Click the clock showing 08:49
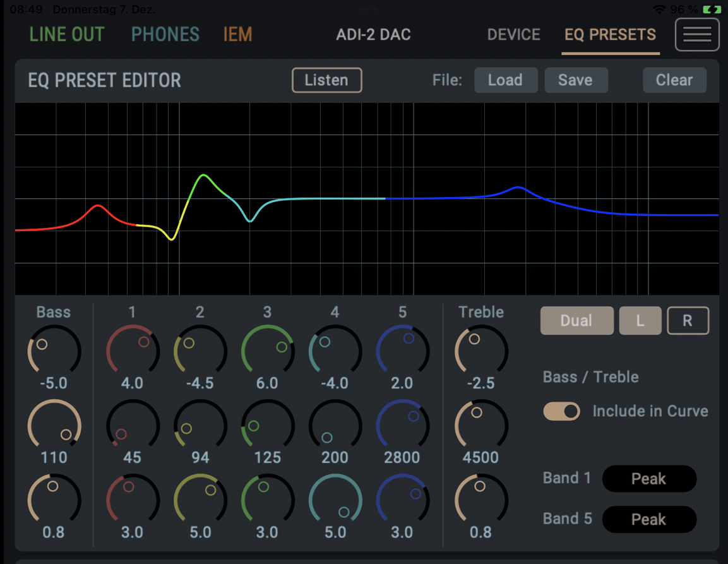 (26, 9)
